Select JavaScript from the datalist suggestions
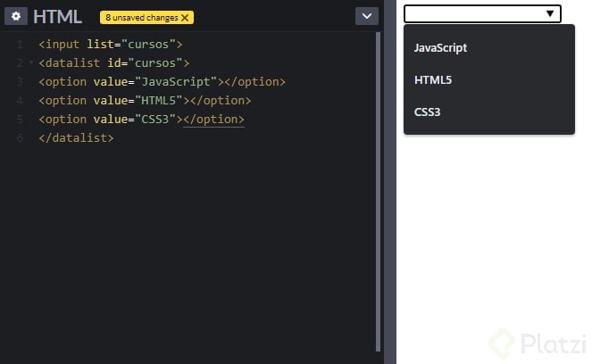 pos(441,48)
